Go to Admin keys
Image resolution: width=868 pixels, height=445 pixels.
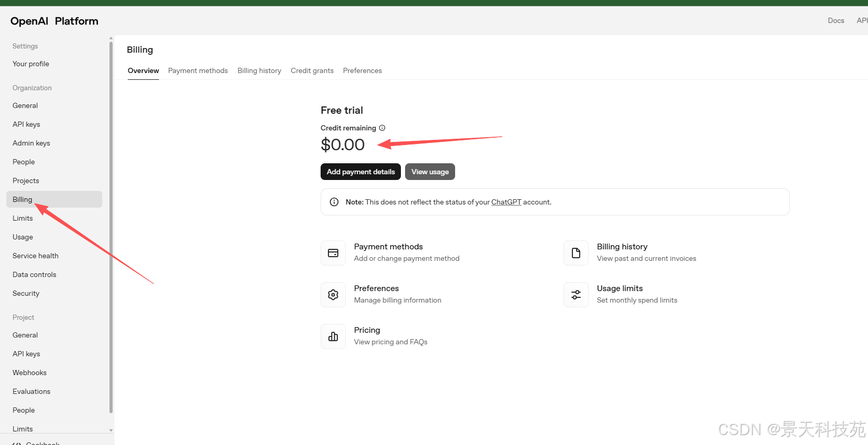coord(54,143)
